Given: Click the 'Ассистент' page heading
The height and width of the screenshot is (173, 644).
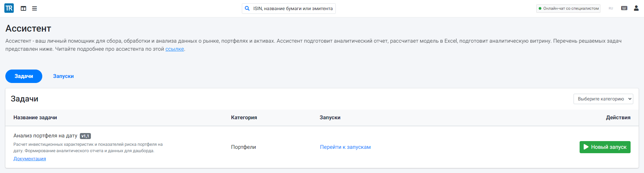Looking at the screenshot, I should pos(28,29).
